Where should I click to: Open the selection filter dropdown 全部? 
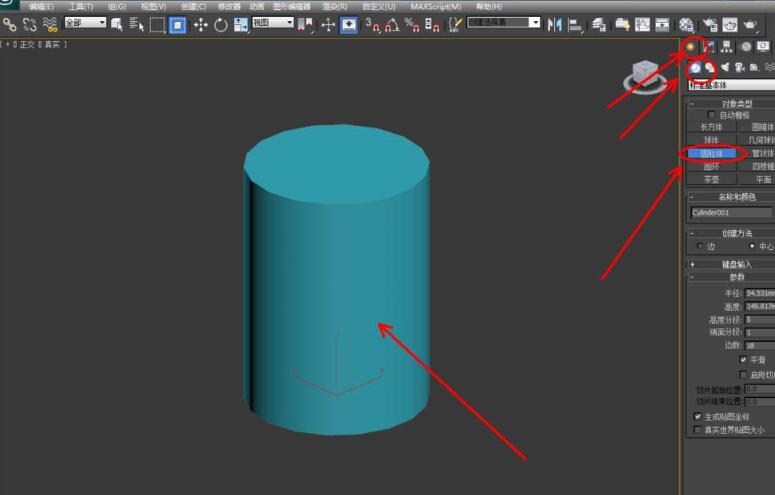[85, 23]
